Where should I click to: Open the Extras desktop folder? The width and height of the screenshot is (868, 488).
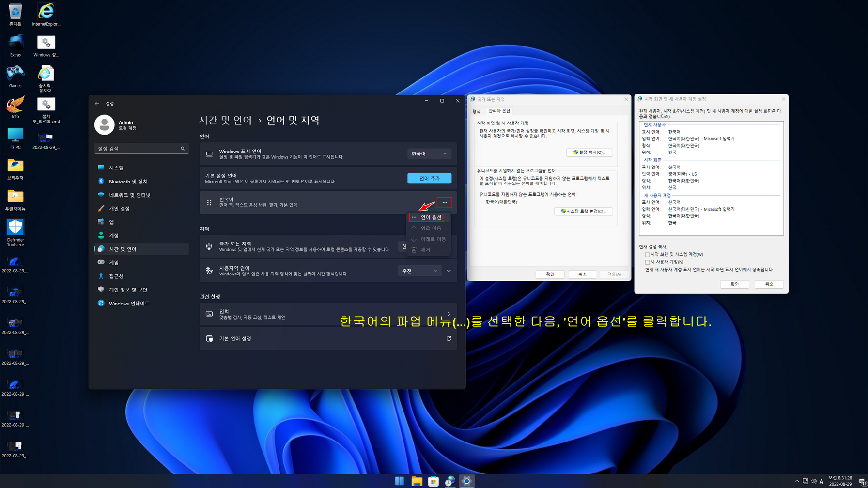point(15,46)
